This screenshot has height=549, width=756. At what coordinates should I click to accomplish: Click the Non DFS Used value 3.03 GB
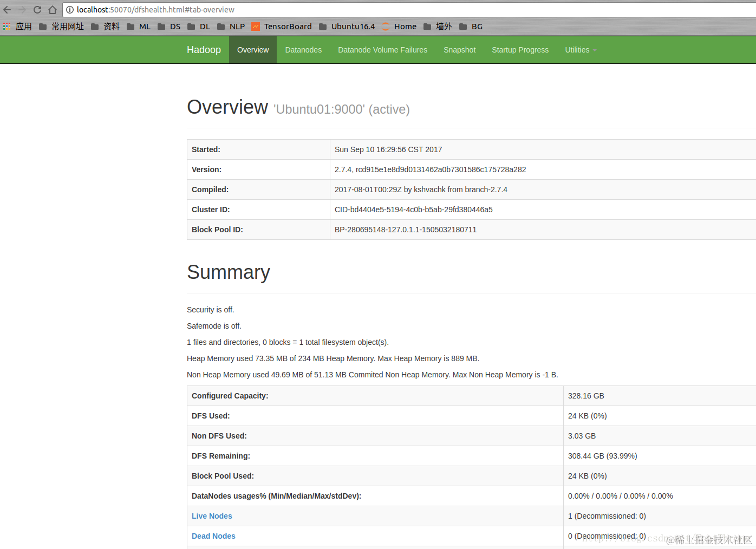(582, 436)
